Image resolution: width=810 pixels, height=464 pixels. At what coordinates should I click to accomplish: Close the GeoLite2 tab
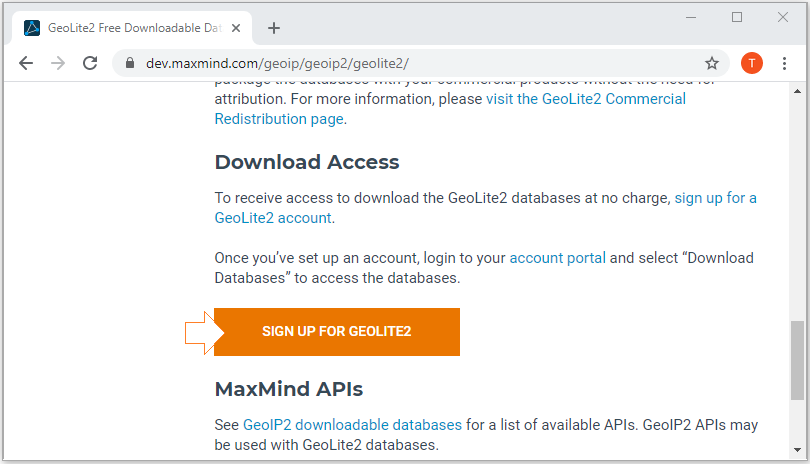[236, 28]
